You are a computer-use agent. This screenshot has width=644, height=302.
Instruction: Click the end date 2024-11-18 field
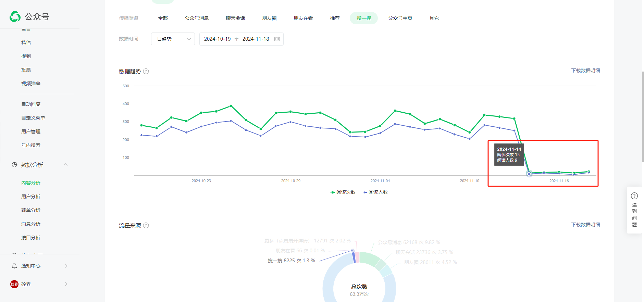click(x=256, y=39)
